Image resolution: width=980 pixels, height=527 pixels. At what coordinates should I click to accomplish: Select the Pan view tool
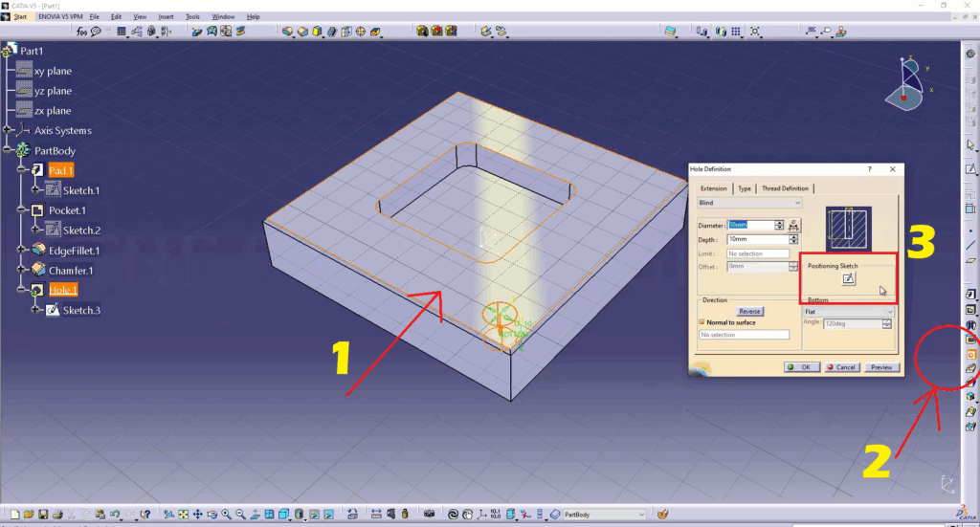tap(197, 515)
